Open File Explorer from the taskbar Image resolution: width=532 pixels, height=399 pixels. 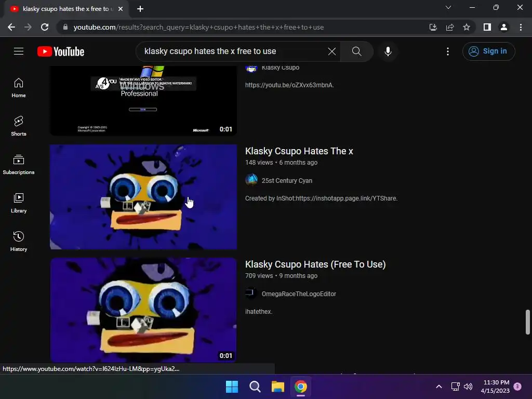tap(277, 387)
